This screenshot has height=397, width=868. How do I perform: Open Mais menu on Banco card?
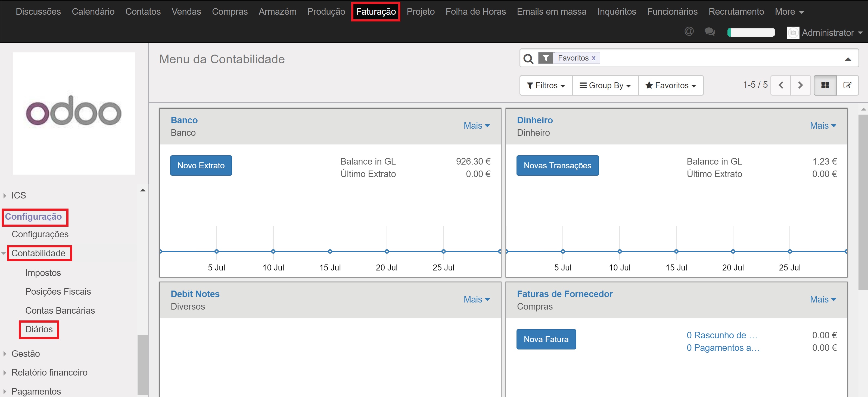477,126
